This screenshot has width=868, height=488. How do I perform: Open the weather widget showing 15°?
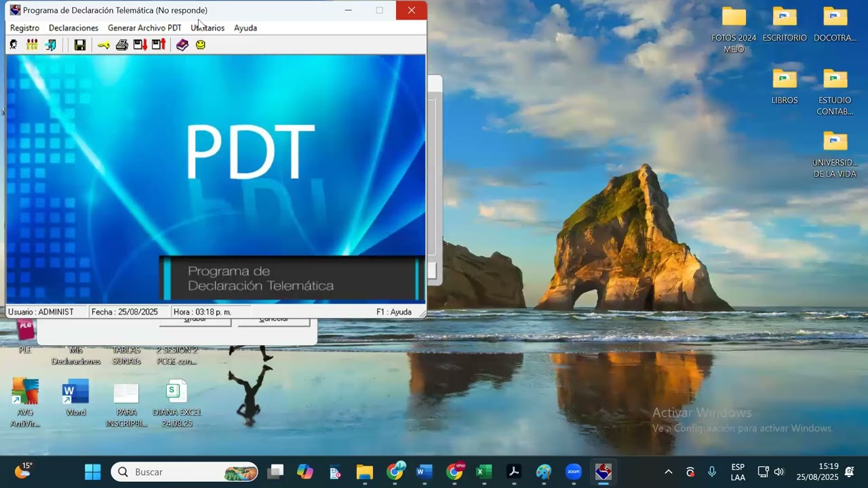coord(23,470)
